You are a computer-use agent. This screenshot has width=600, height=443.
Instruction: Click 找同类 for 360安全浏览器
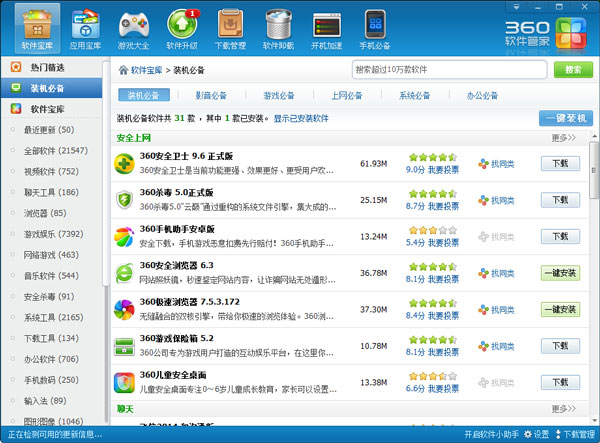(496, 274)
